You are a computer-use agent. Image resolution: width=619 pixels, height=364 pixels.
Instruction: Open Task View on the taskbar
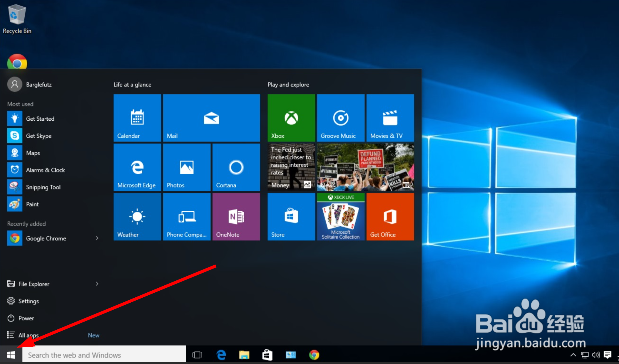[197, 355]
